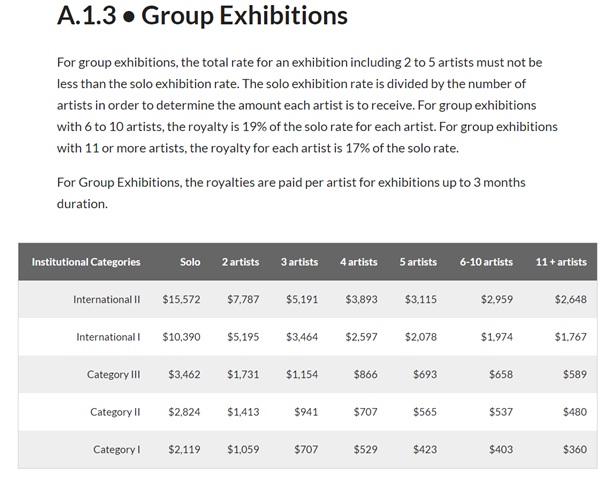
Task: Click the $2,648 cell under 11 + artists
Action: coord(571,299)
